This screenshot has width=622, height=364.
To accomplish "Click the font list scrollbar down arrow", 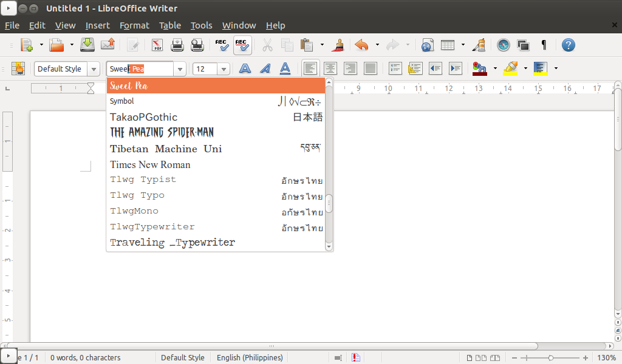I will click(329, 246).
